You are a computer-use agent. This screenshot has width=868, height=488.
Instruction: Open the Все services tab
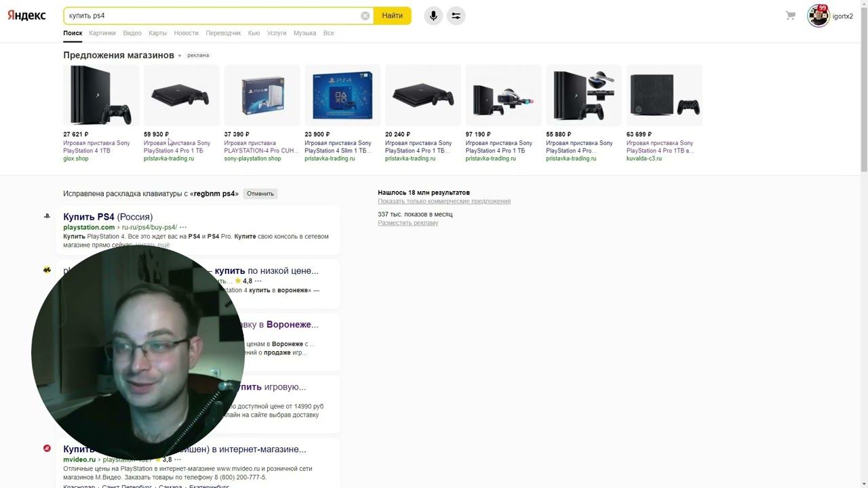pos(329,33)
